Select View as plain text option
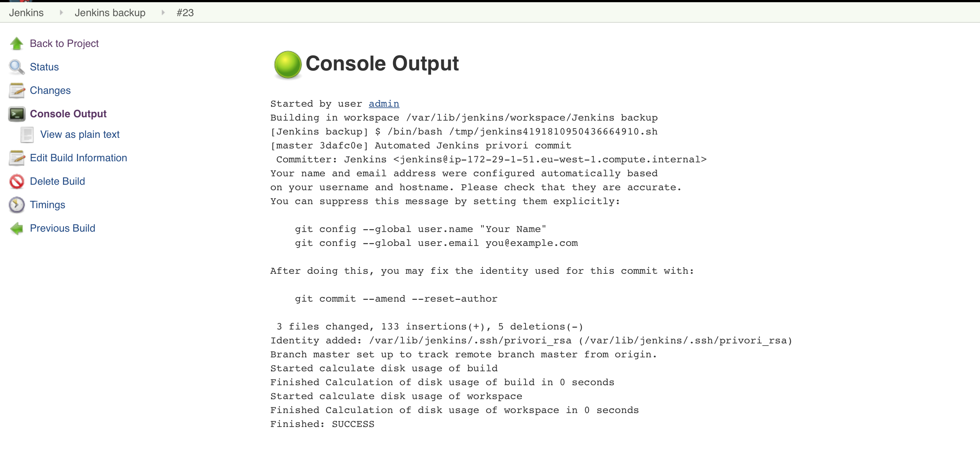Viewport: 980px width, 464px height. coord(81,135)
